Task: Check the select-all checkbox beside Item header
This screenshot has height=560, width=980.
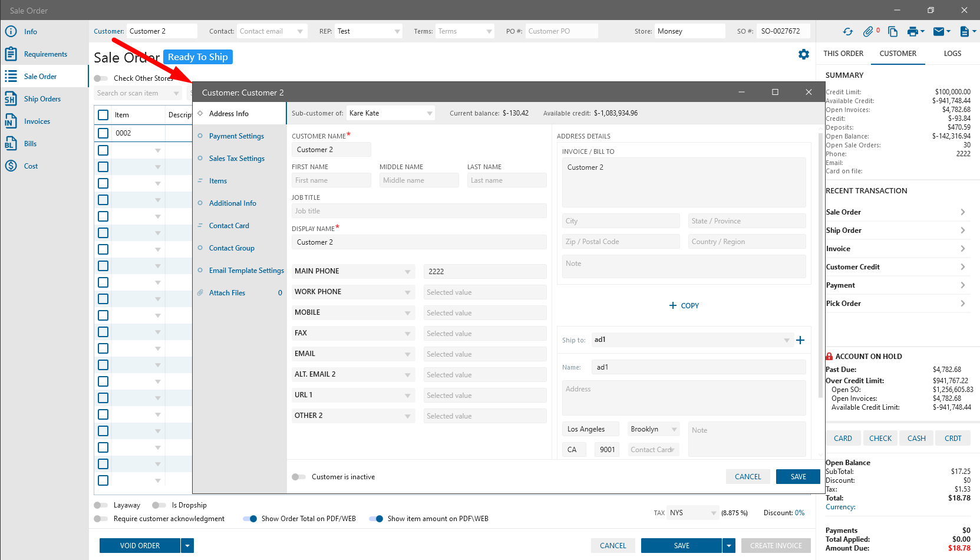Action: (x=103, y=115)
